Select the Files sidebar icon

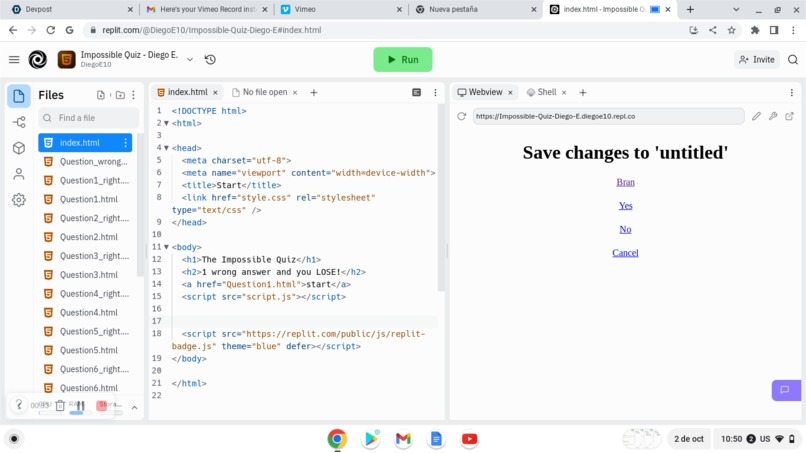click(19, 96)
